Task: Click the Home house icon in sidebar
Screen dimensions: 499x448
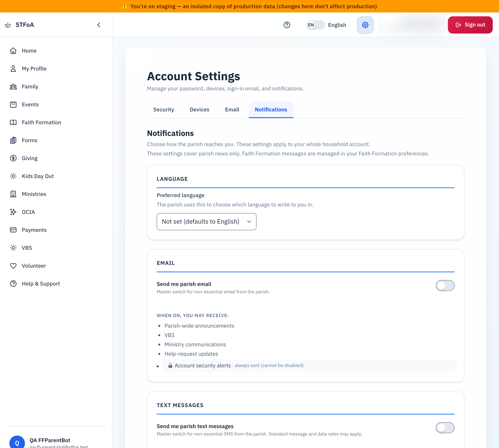Action: [x=13, y=51]
